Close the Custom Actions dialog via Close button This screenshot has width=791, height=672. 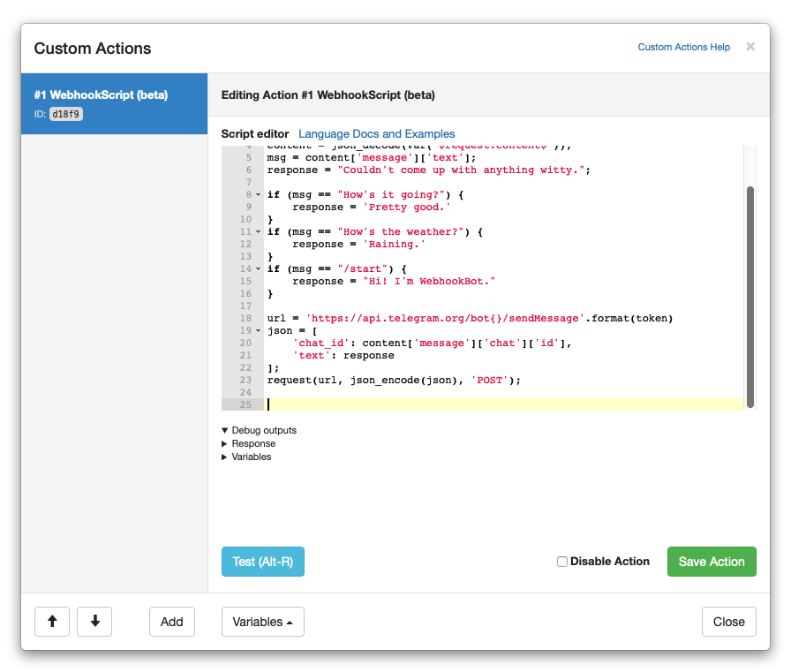pyautogui.click(x=728, y=622)
